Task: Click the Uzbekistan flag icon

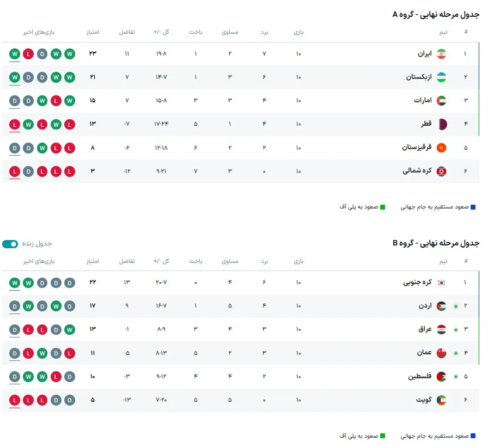Action: click(x=441, y=77)
